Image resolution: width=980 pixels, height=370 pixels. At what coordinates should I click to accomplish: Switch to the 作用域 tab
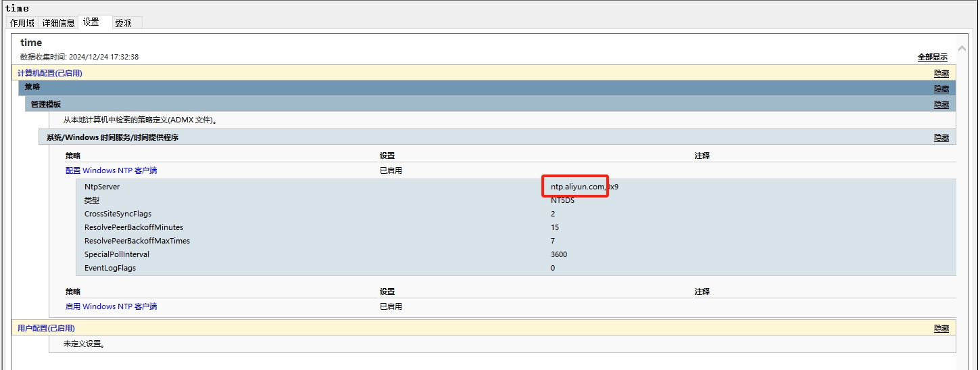[x=22, y=23]
